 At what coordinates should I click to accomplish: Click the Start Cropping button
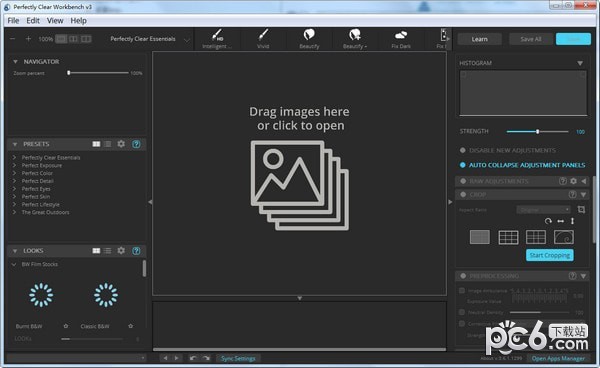(x=549, y=255)
